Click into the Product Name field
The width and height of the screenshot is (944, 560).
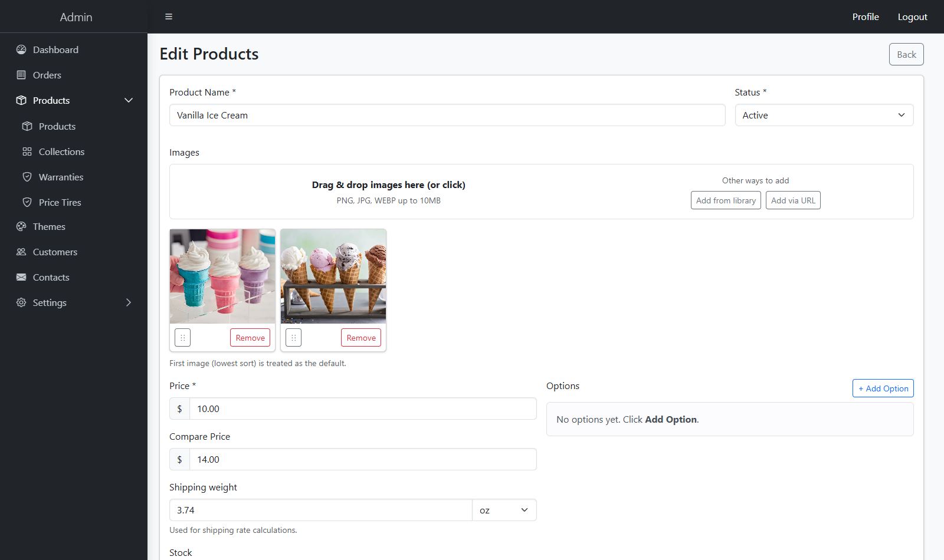coord(447,115)
